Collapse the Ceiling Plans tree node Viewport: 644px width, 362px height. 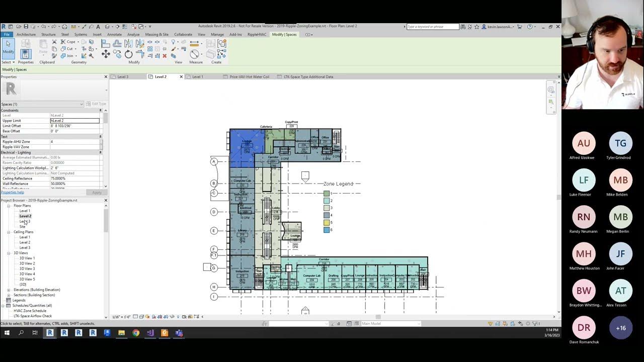point(9,232)
